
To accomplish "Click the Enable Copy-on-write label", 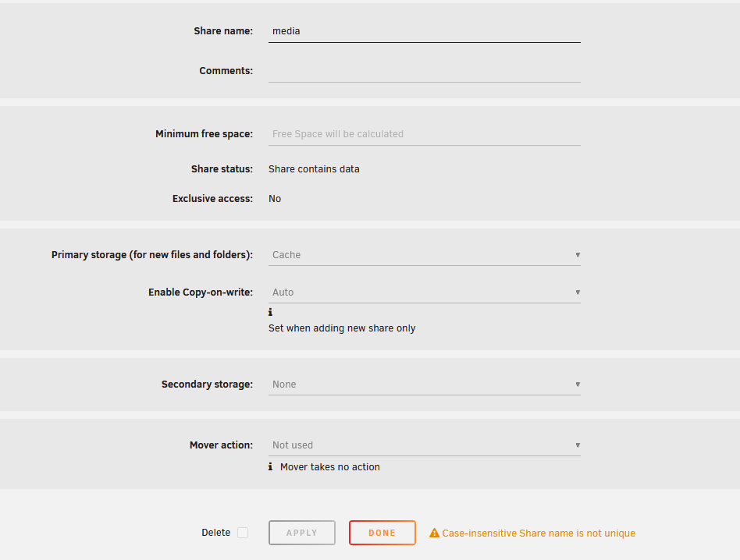I will [201, 292].
